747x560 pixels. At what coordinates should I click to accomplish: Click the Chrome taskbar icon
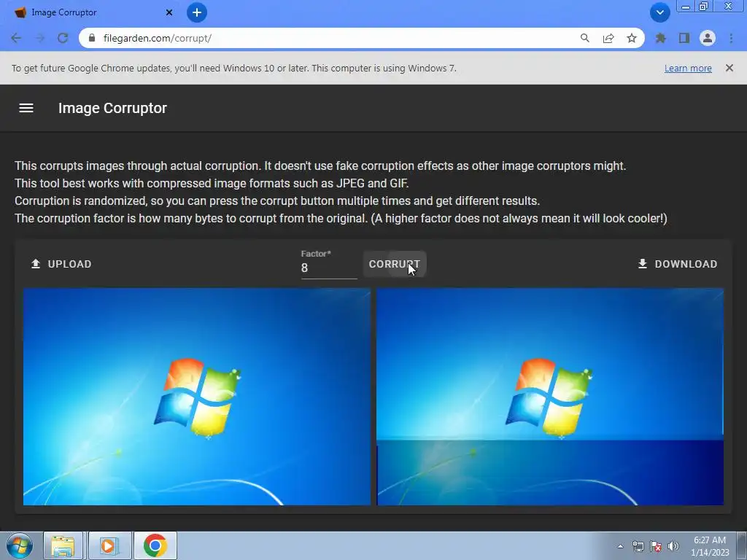155,545
